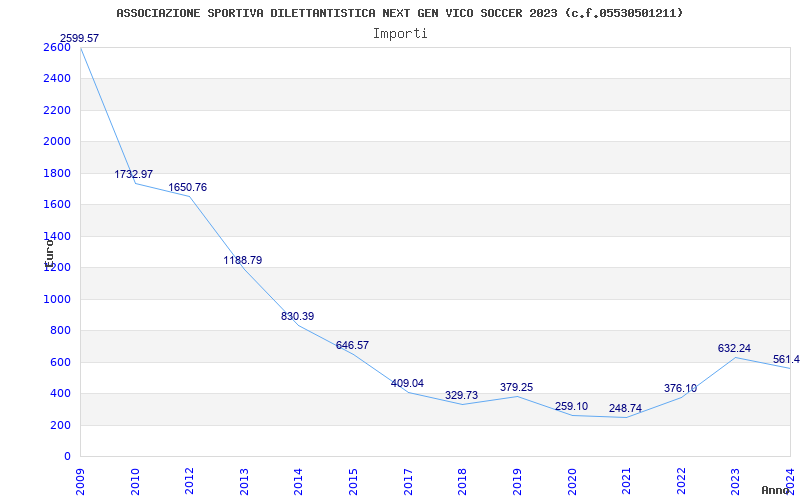
Task: Select the 1732.97 data label
Action: [134, 174]
